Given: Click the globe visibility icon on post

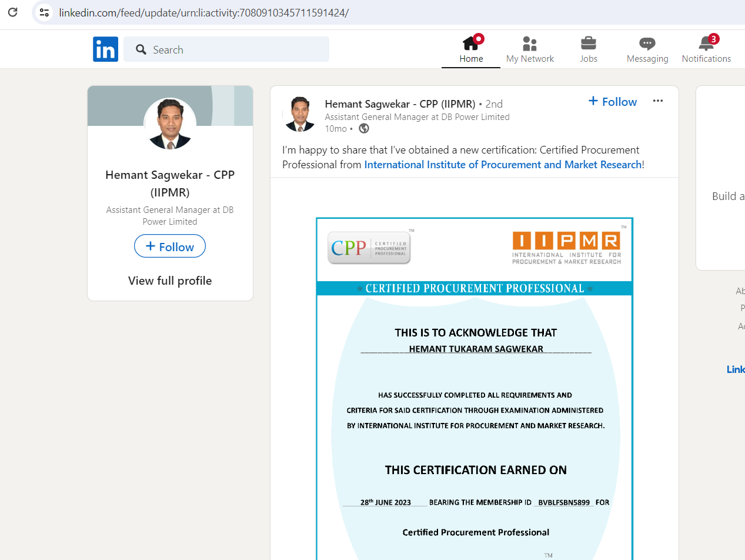Looking at the screenshot, I should [x=364, y=128].
